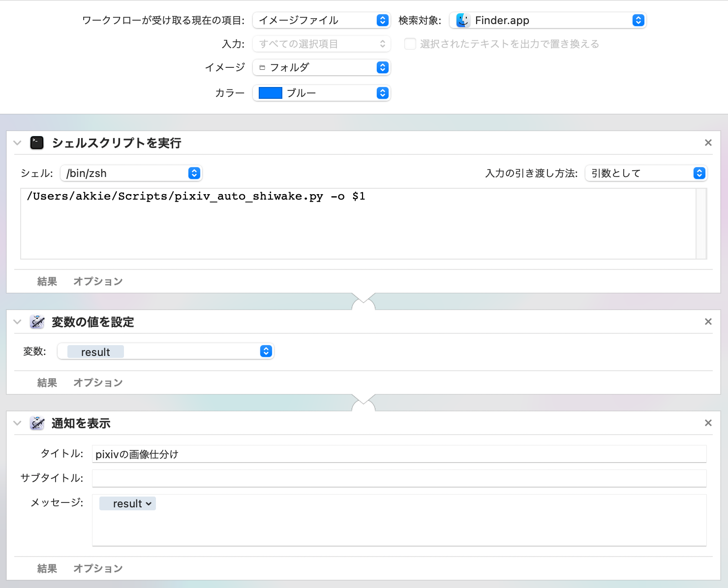The image size is (728, 588).
Task: Open the シェル dropdown showing /bin/zsh
Action: (131, 173)
